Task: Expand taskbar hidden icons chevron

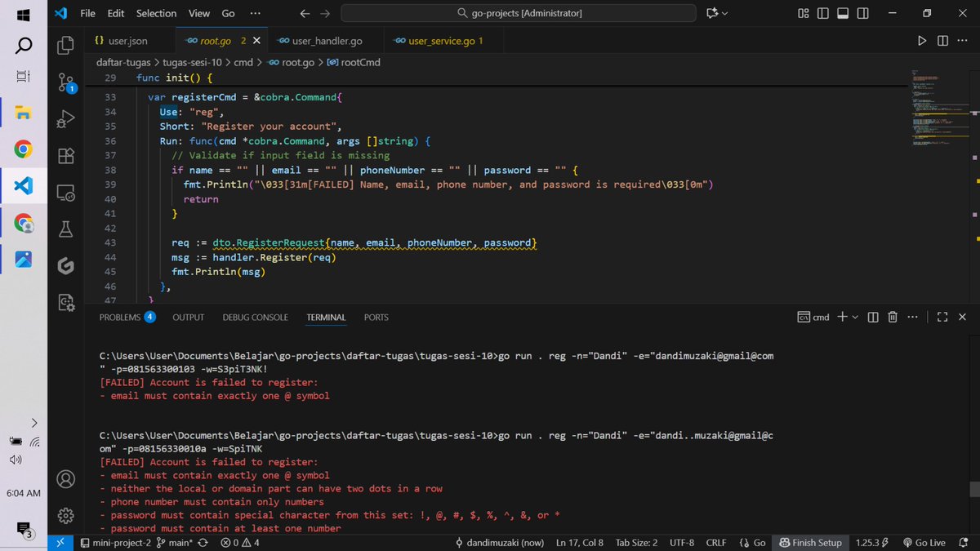Action: tap(33, 422)
